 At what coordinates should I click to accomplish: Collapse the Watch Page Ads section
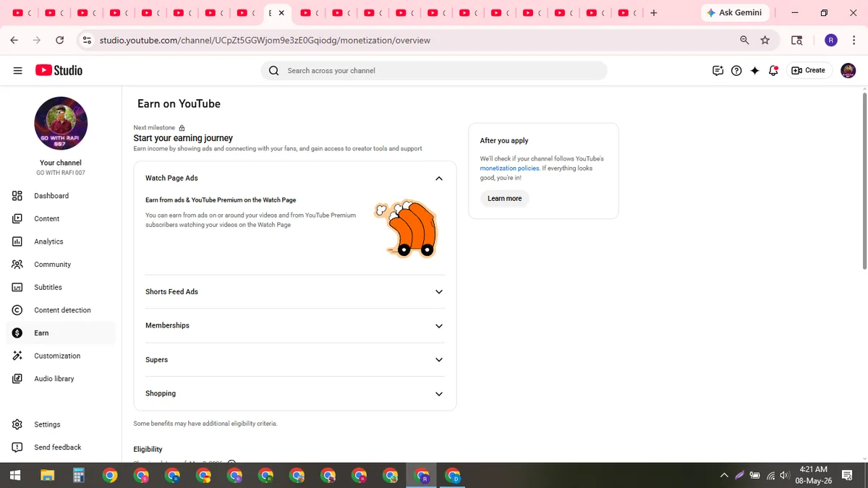coord(439,179)
